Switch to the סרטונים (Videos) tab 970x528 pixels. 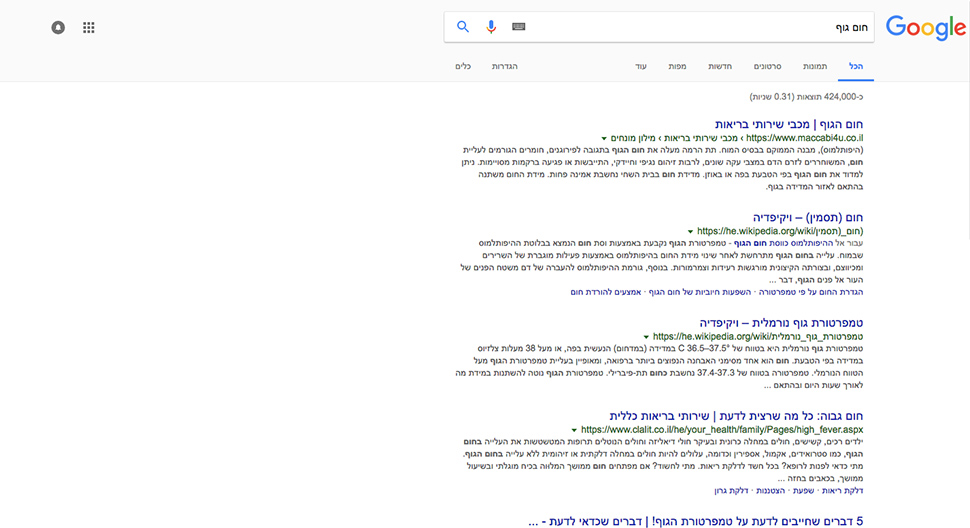click(767, 66)
